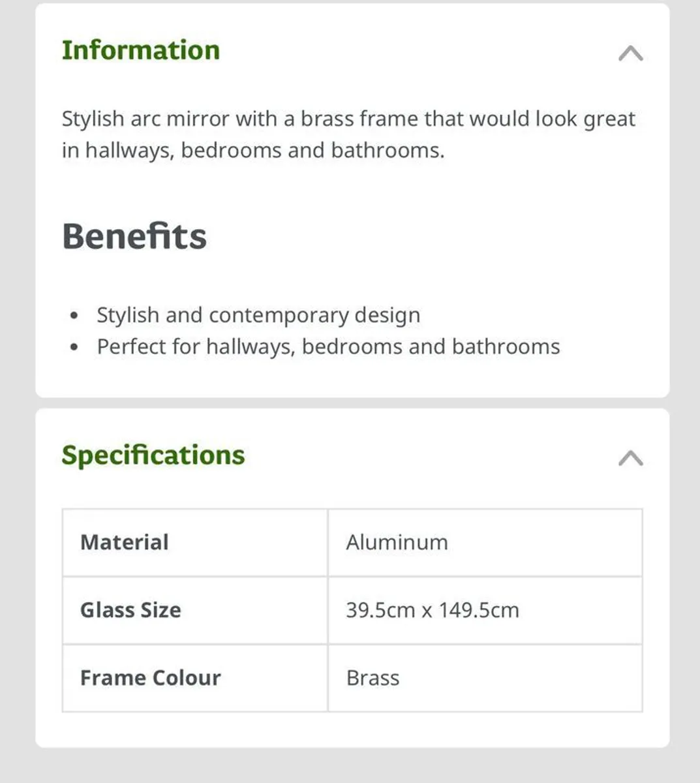Click bullet dot before 'Perfect for hallways'
Viewport: 700px width, 783px height.
74,347
